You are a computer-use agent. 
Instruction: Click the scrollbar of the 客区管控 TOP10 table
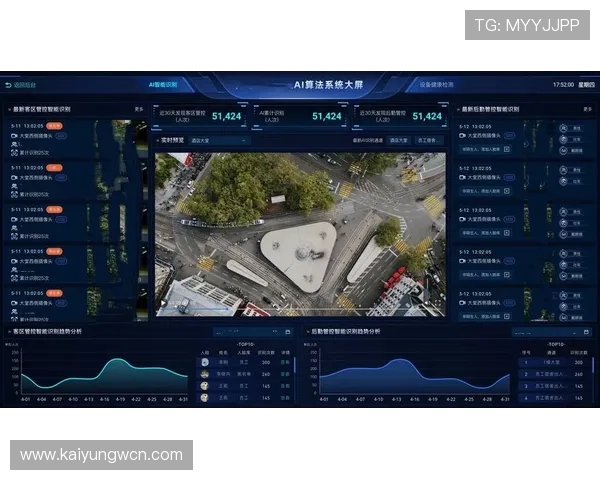[x=295, y=365]
